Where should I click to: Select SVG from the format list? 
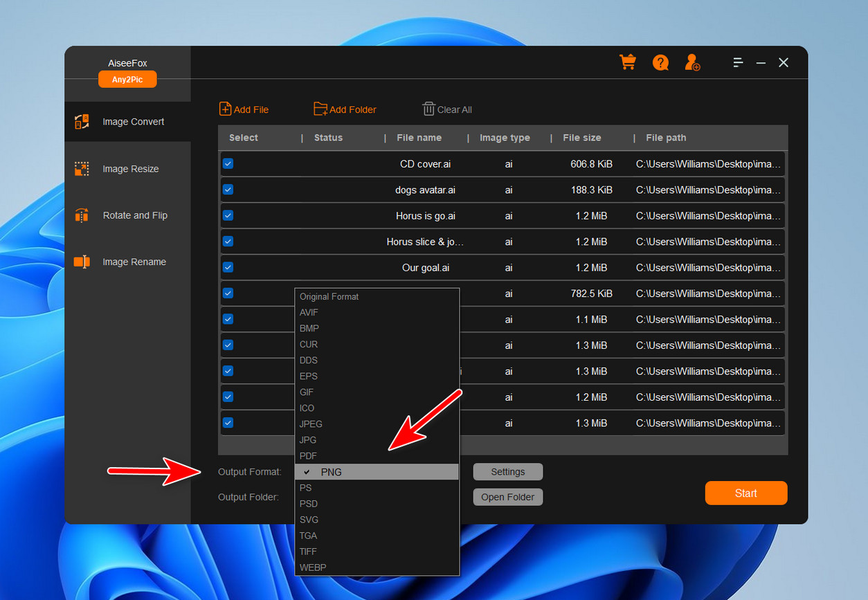(377, 520)
